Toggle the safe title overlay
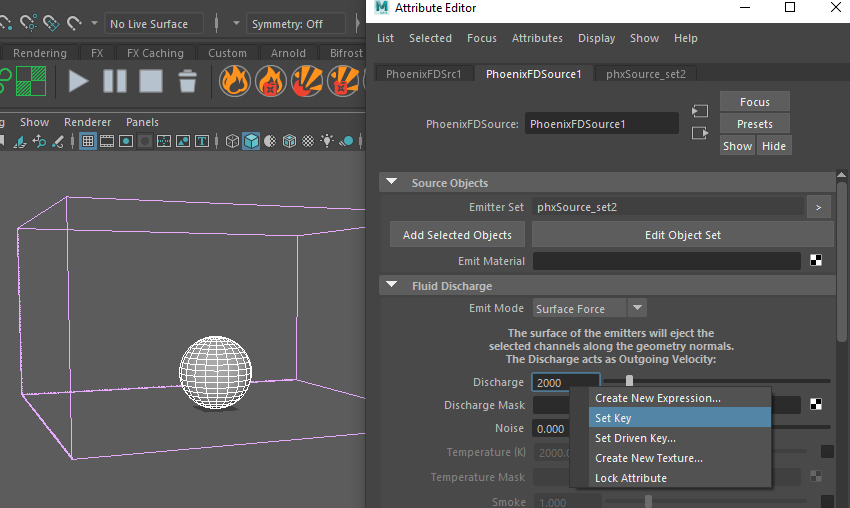 [x=202, y=142]
